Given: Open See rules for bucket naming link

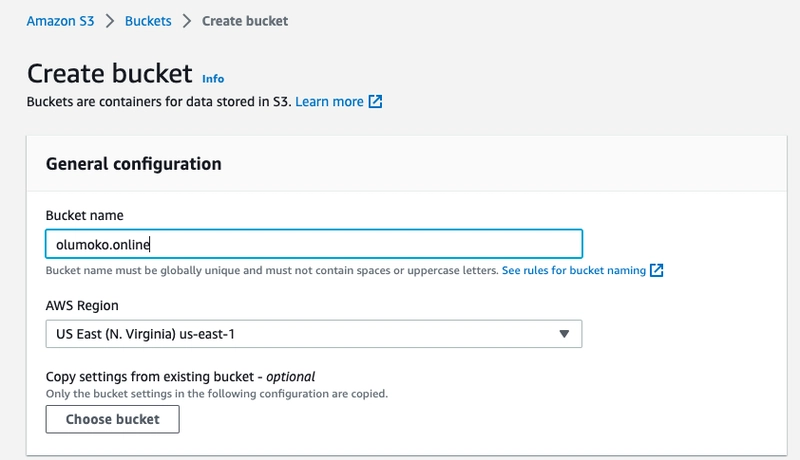Looking at the screenshot, I should (x=573, y=270).
